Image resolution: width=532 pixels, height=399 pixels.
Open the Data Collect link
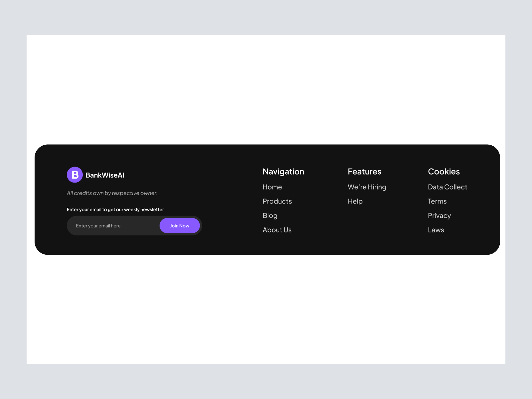tap(448, 187)
